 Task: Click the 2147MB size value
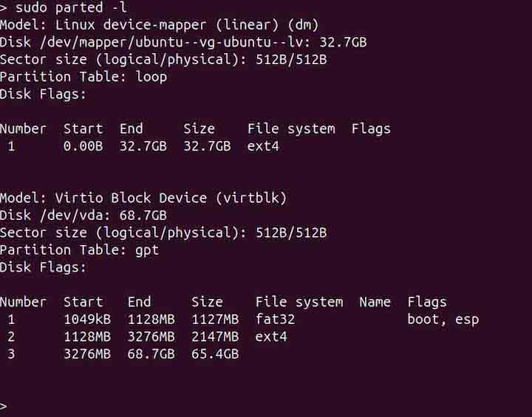[215, 337]
